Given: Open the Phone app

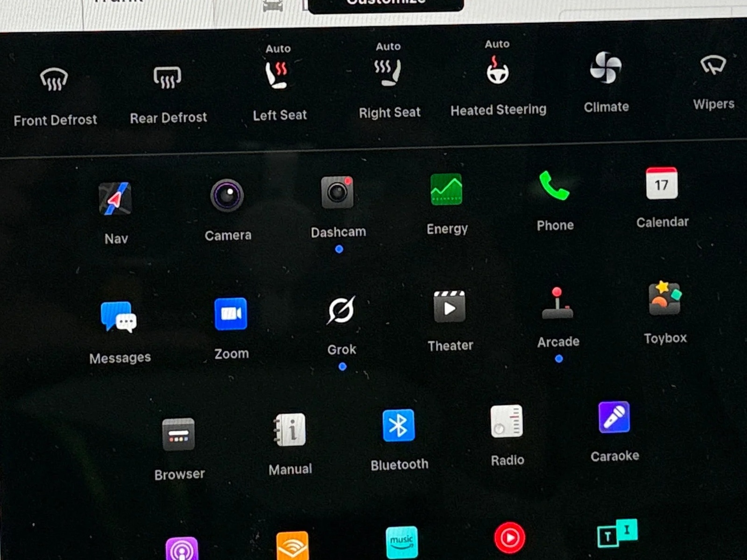Looking at the screenshot, I should coord(554,186).
